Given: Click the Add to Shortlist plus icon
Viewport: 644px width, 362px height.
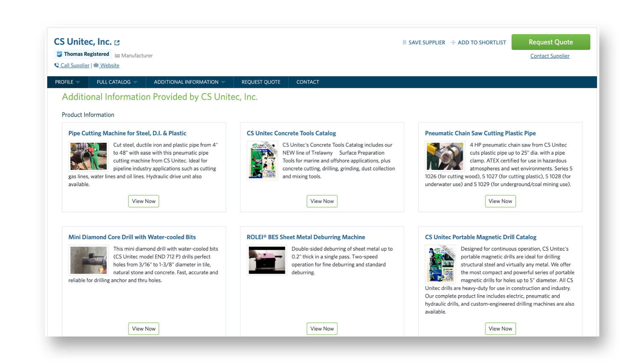Looking at the screenshot, I should tap(453, 43).
